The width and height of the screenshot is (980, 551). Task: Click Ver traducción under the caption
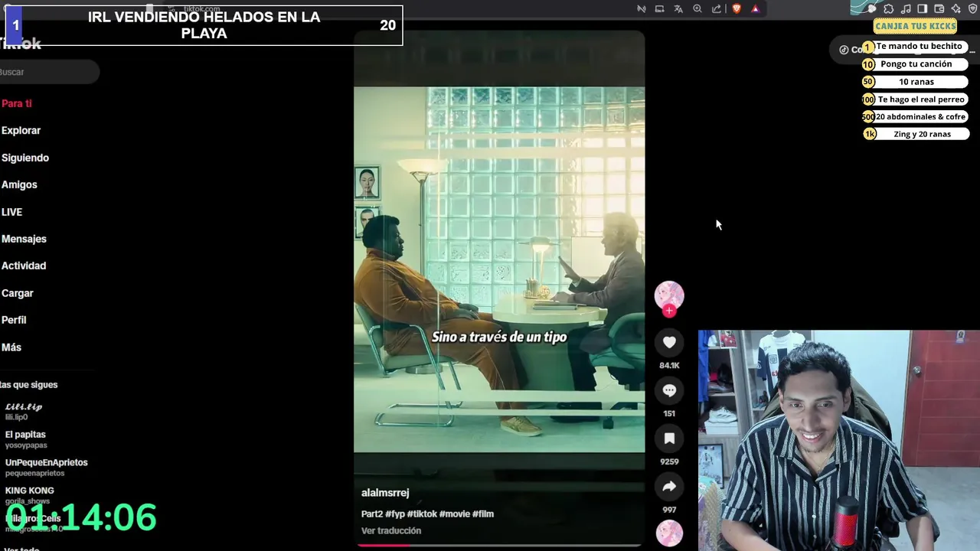point(391,530)
